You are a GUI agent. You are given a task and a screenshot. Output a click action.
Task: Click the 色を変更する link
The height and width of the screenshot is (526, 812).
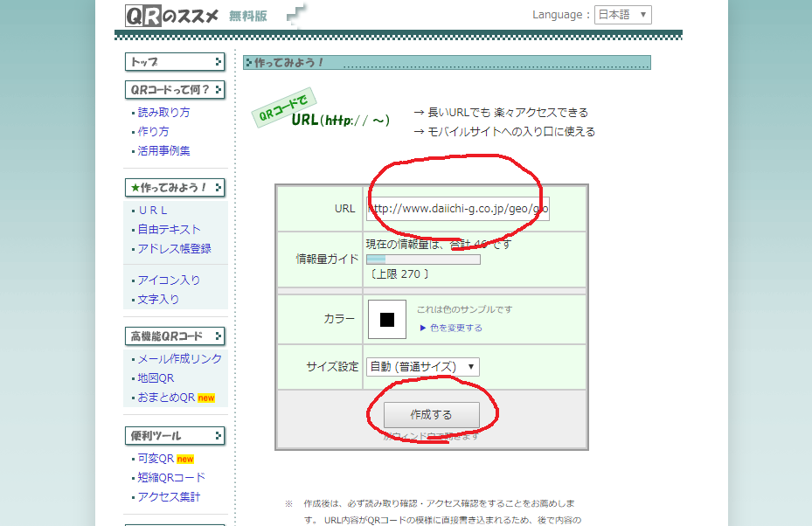pyautogui.click(x=455, y=328)
